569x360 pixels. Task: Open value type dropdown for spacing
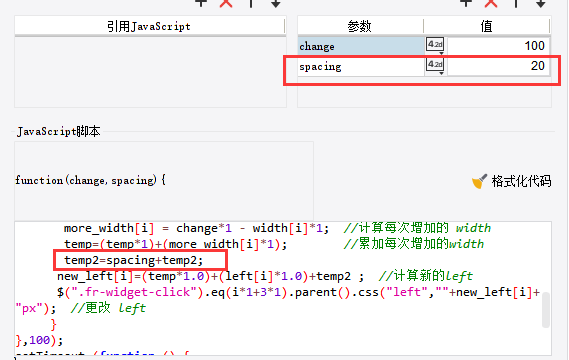(x=435, y=66)
